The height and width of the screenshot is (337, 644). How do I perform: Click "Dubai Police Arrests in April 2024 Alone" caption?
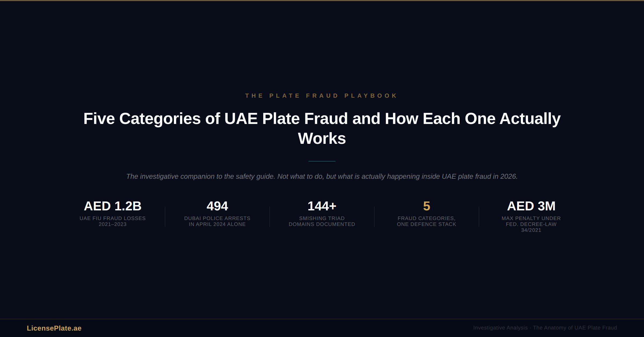[x=217, y=221]
